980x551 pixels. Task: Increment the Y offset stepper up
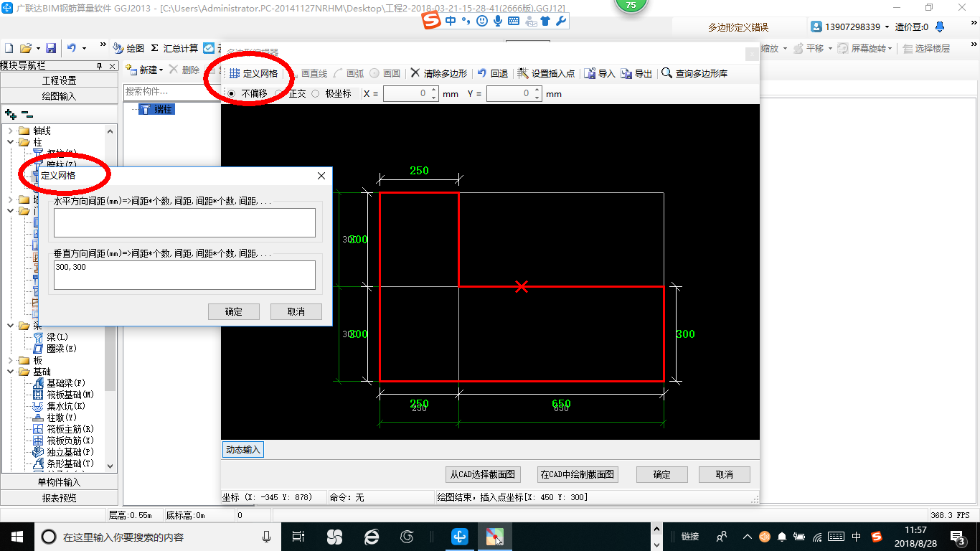click(x=537, y=90)
